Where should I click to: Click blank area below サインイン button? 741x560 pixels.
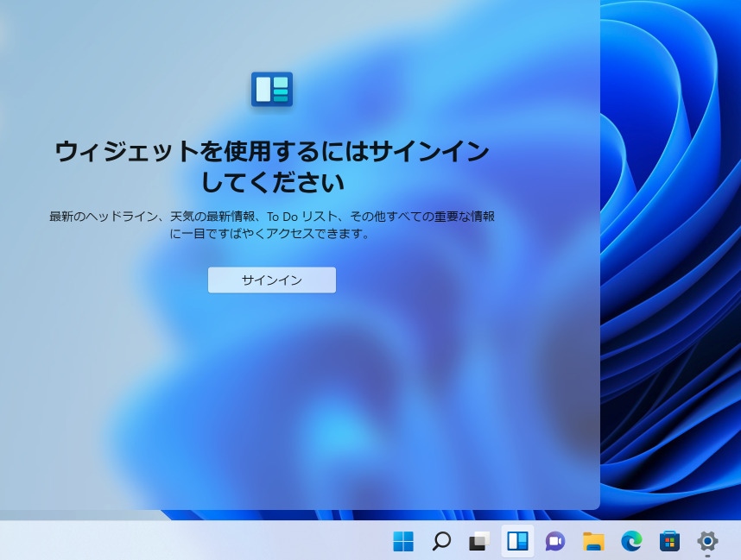tap(271, 388)
